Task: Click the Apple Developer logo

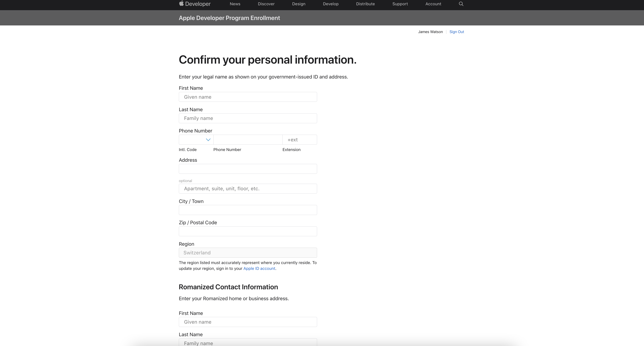Action: (195, 4)
